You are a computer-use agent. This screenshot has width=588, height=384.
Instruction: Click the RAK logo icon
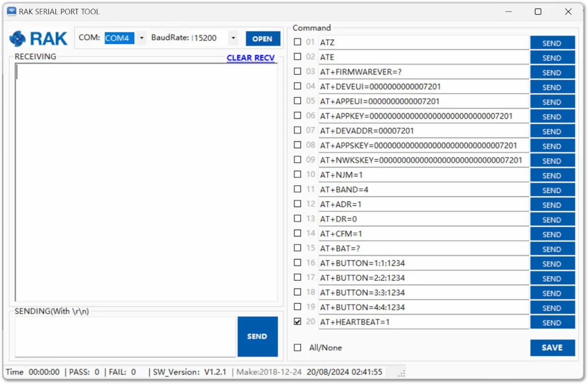17,39
